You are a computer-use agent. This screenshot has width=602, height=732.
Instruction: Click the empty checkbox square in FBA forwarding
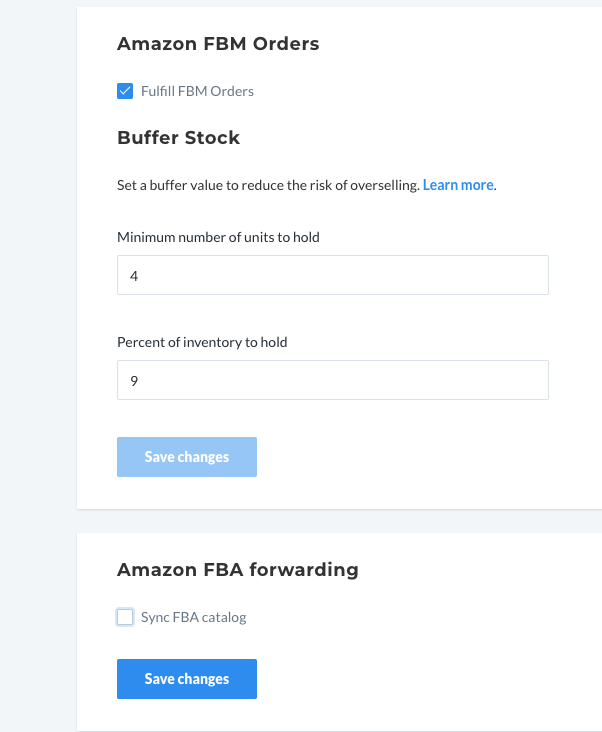point(125,617)
